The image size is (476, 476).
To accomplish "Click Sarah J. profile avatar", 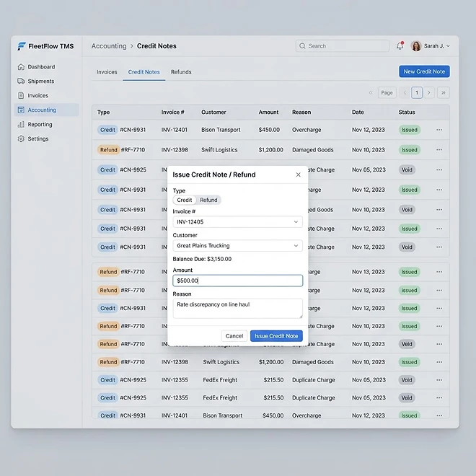I will (416, 46).
